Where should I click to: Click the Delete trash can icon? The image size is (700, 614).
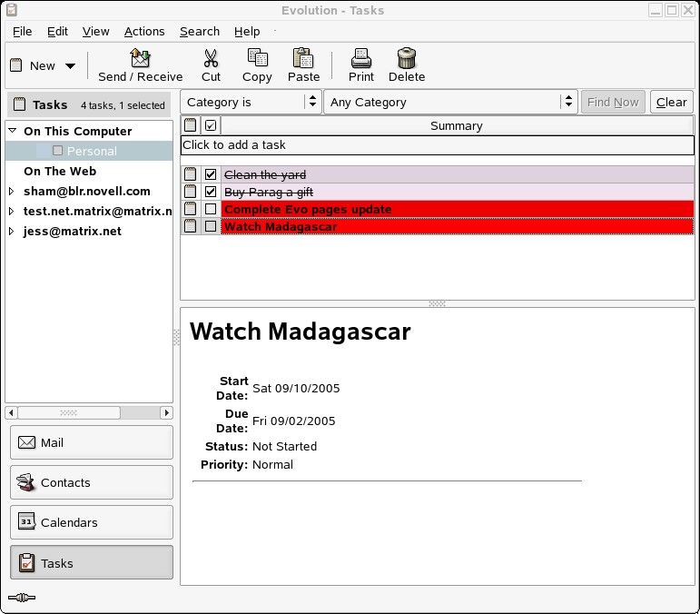[x=407, y=58]
